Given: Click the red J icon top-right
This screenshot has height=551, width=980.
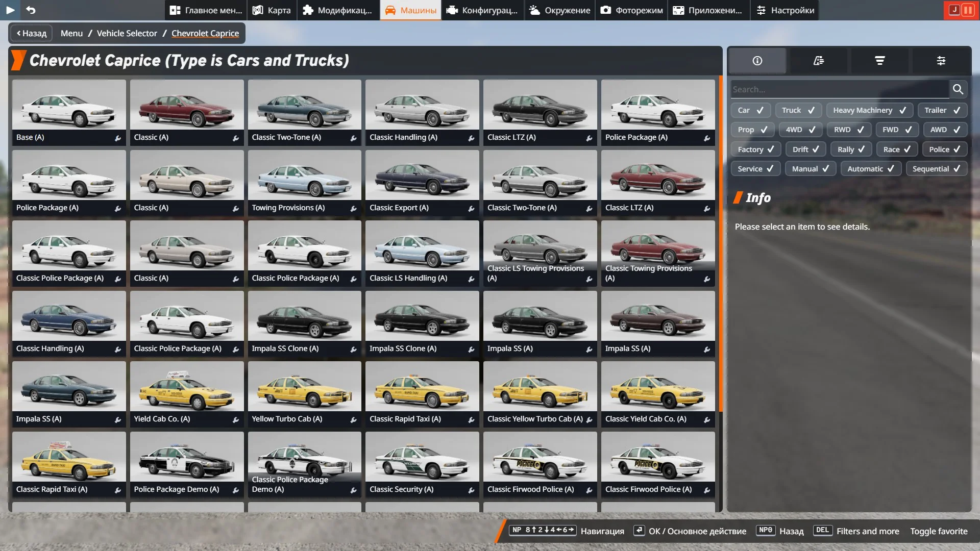Looking at the screenshot, I should [954, 10].
